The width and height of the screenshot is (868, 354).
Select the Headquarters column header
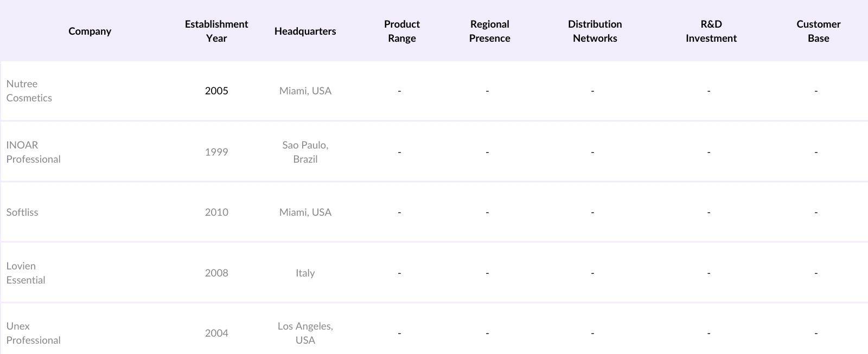point(305,31)
